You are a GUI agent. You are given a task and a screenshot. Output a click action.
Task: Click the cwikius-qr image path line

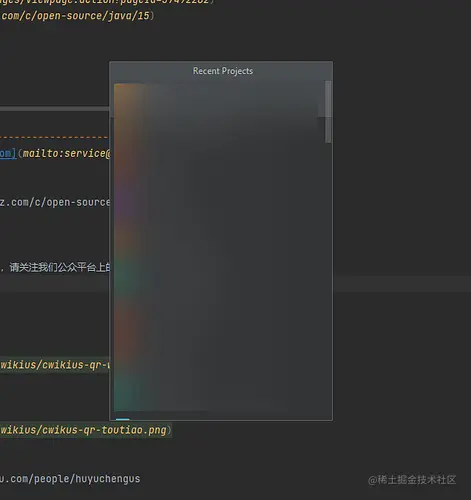pyautogui.click(x=55, y=365)
